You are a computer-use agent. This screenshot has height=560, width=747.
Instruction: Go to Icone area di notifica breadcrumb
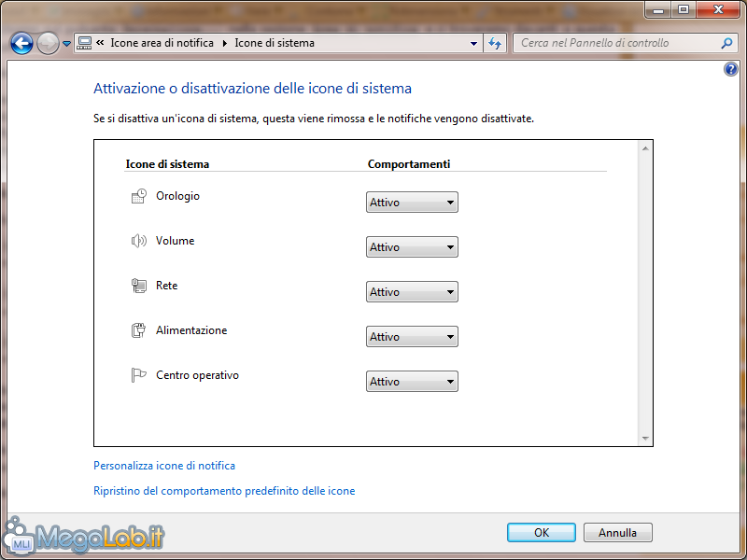tap(162, 43)
